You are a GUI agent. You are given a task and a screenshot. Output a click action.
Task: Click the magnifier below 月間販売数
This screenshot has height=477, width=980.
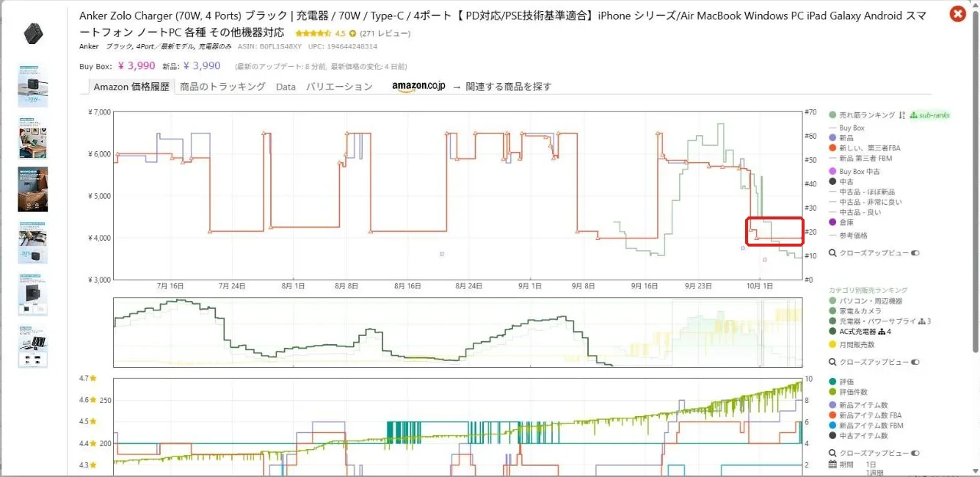832,363
